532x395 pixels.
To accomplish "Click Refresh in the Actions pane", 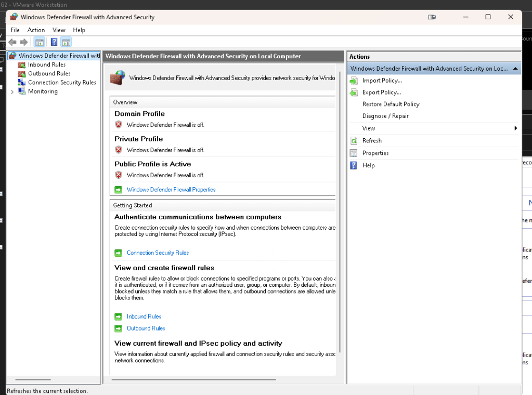I will click(372, 141).
